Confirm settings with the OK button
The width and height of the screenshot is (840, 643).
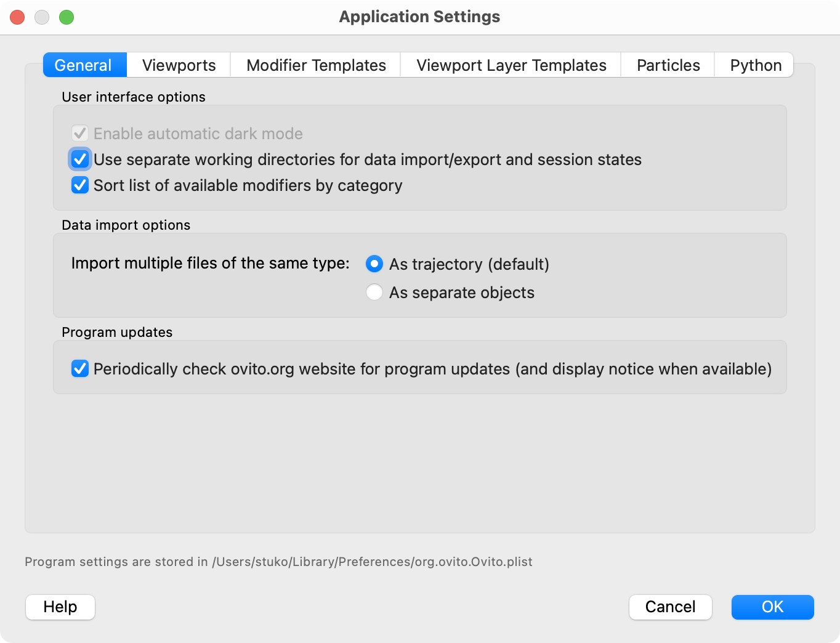[772, 607]
